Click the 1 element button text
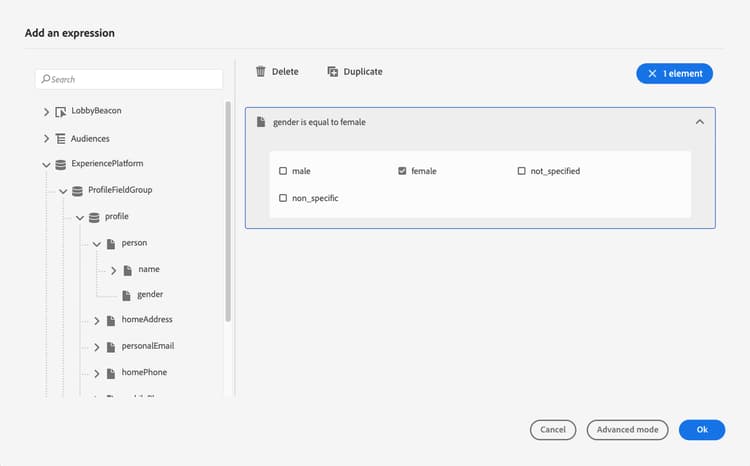The width and height of the screenshot is (750, 466). click(x=683, y=74)
